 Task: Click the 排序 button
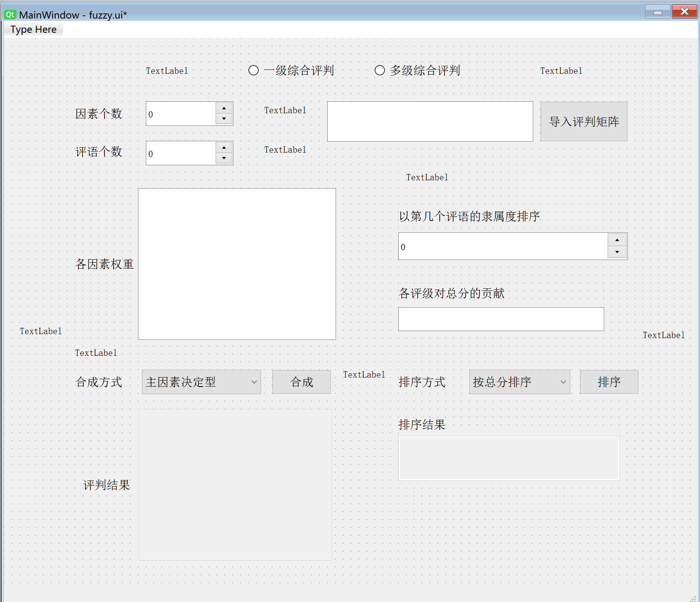pyautogui.click(x=609, y=382)
